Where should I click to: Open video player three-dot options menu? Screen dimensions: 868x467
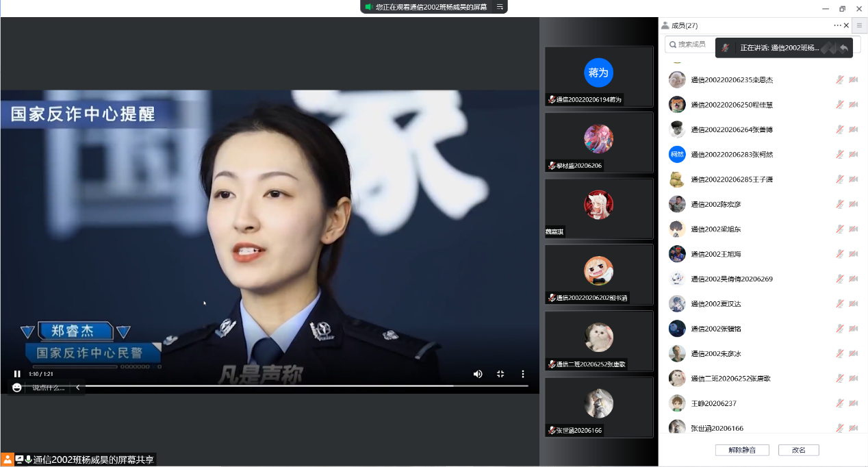(x=523, y=374)
